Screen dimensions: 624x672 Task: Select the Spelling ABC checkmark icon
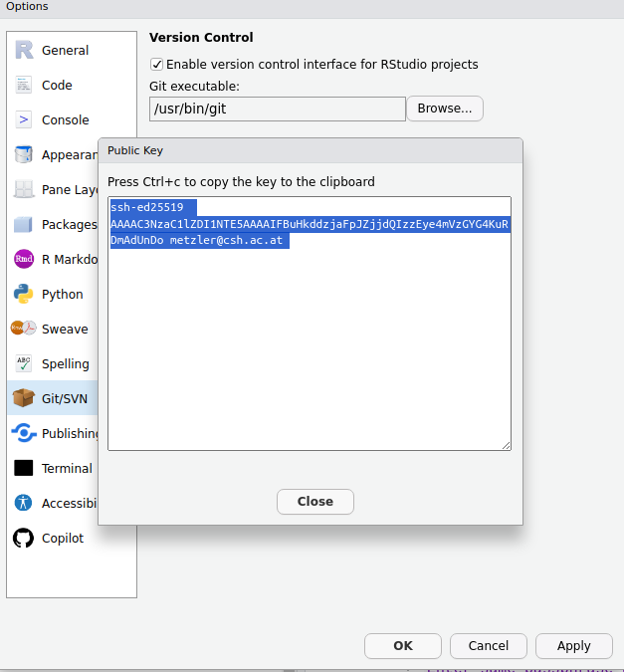click(x=24, y=364)
